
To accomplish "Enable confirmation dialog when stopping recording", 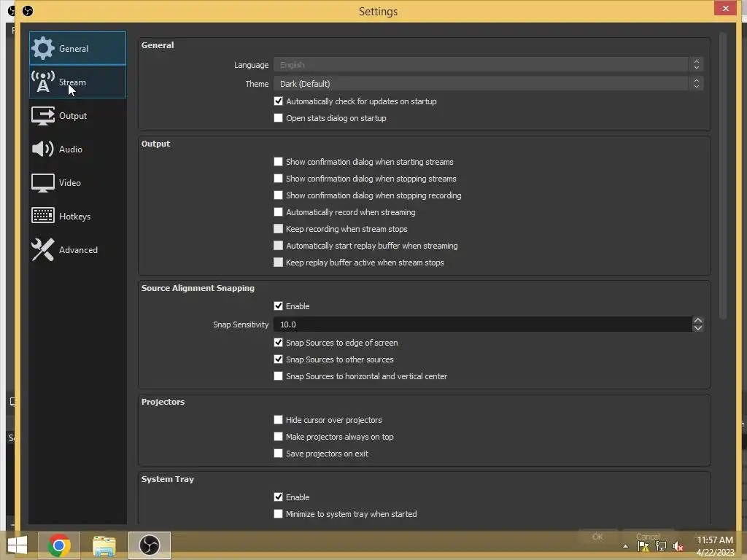I will [x=278, y=195].
